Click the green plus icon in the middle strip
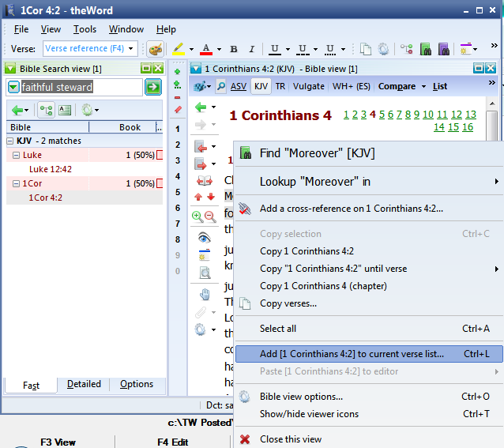 pyautogui.click(x=178, y=72)
